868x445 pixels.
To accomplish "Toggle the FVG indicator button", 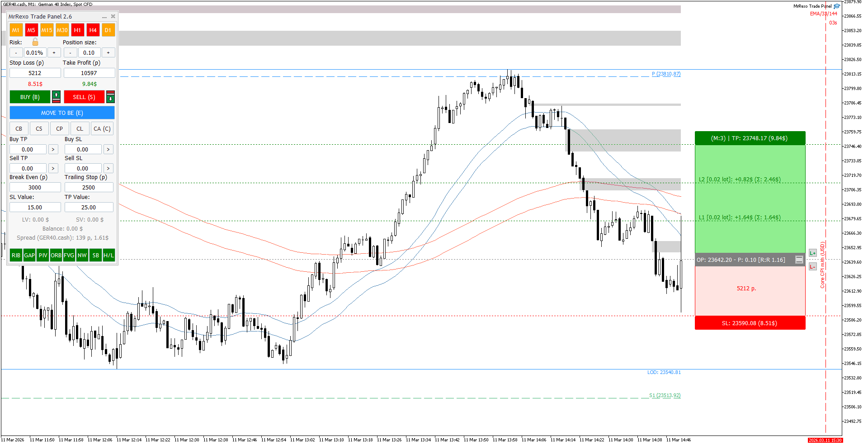I will pos(69,255).
